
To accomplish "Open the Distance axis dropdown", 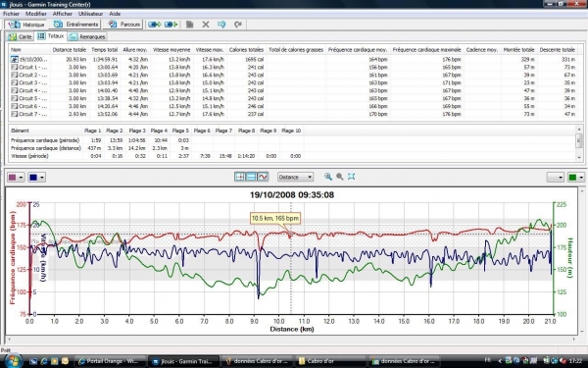I will click(296, 177).
